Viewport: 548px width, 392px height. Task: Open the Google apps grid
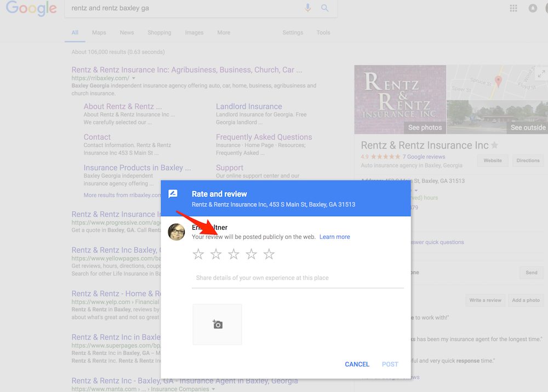pyautogui.click(x=513, y=8)
